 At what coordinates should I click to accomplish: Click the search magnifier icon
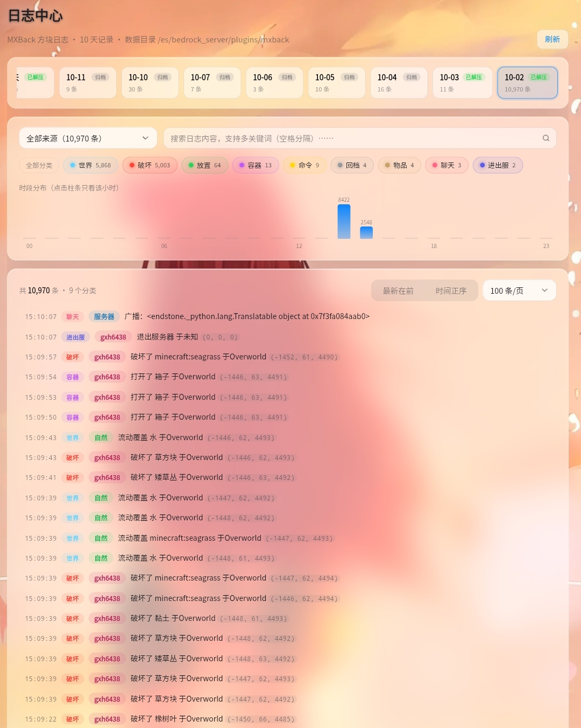545,138
